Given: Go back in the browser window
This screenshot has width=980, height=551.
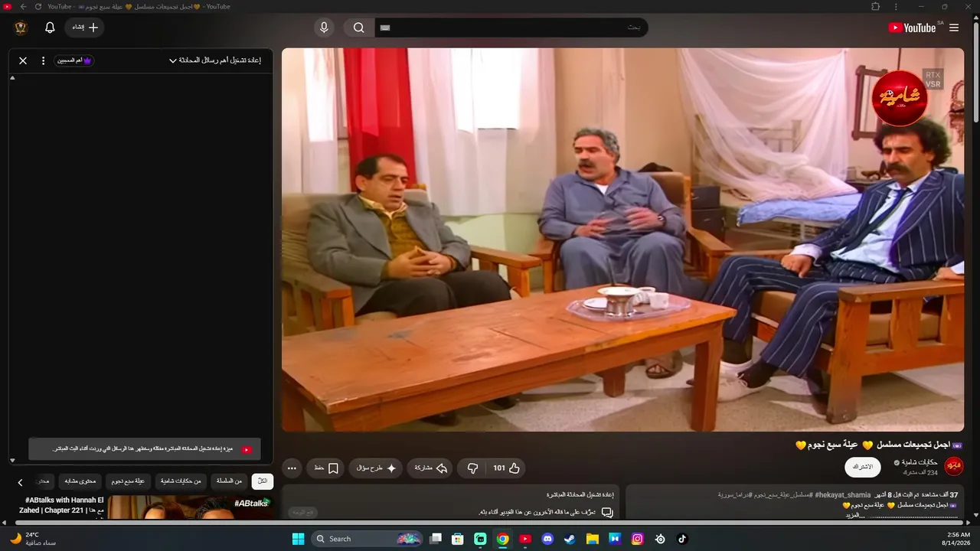Looking at the screenshot, I should 23,7.
